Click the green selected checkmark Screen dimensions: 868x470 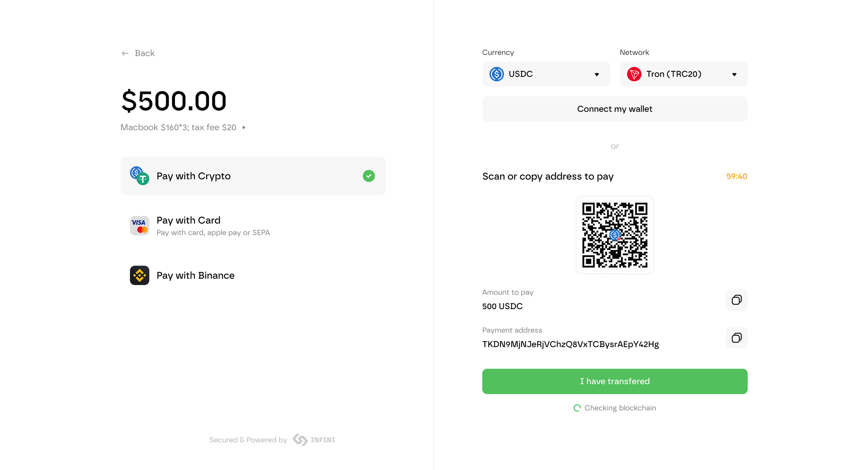click(369, 176)
